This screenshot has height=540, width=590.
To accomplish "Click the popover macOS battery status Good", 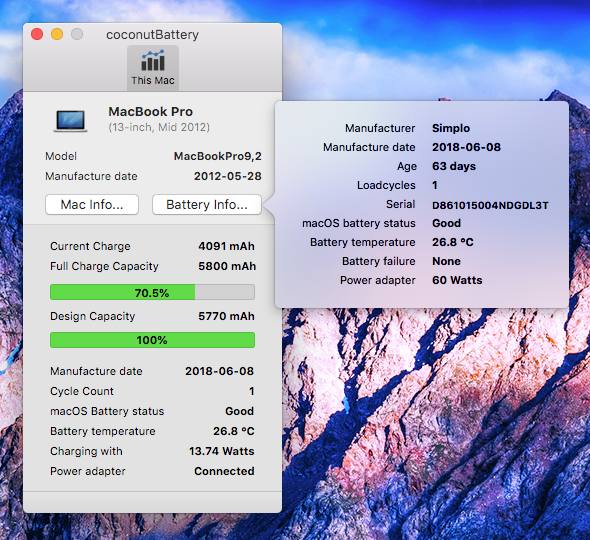I will (446, 223).
